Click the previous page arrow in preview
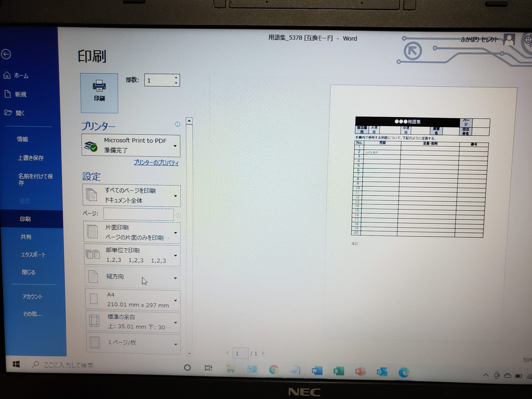 227,353
